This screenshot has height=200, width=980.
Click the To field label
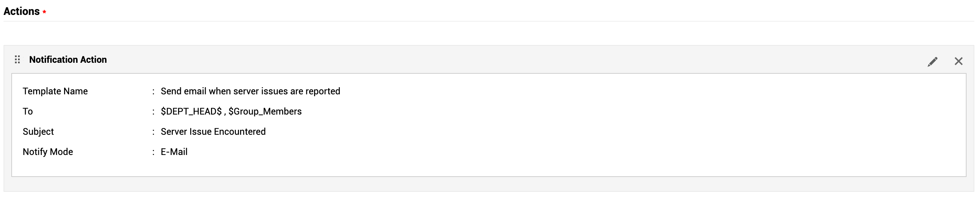click(28, 111)
